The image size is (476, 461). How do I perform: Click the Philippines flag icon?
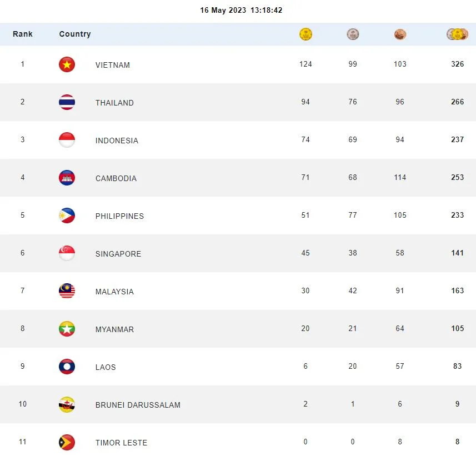67,216
